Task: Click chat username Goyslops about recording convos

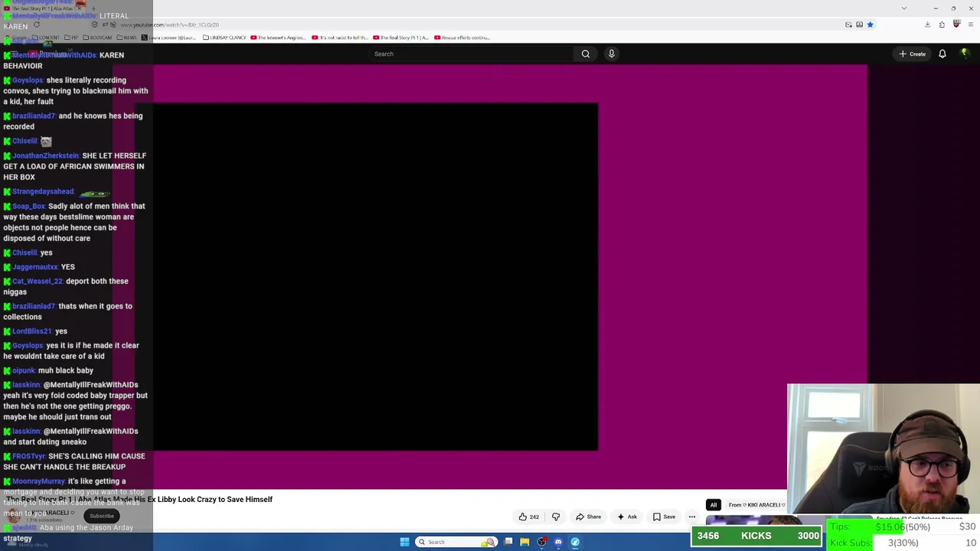Action: (28, 80)
